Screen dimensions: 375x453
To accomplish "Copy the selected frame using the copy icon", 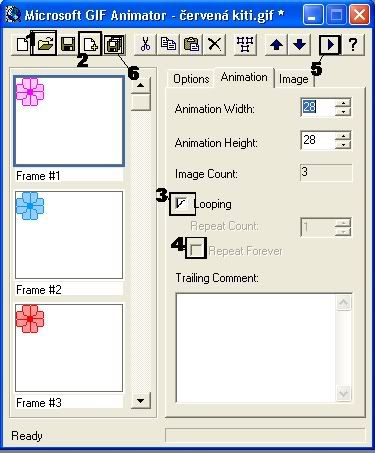I will click(x=168, y=44).
